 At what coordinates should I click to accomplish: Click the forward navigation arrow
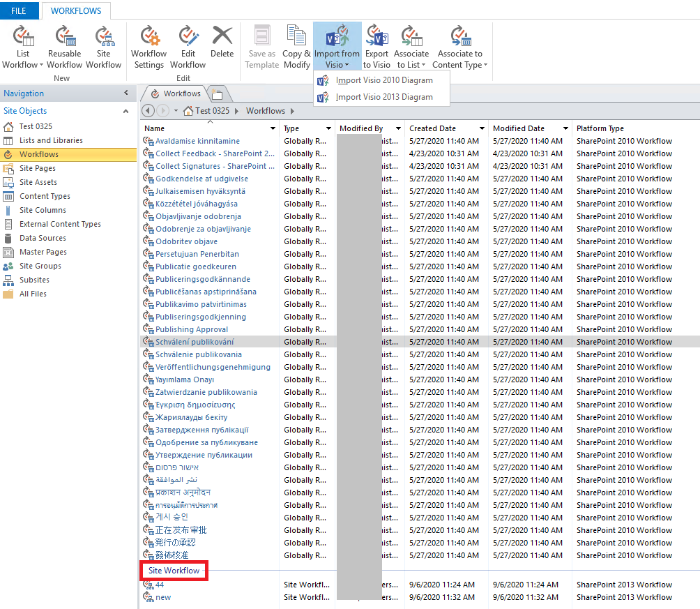point(163,110)
